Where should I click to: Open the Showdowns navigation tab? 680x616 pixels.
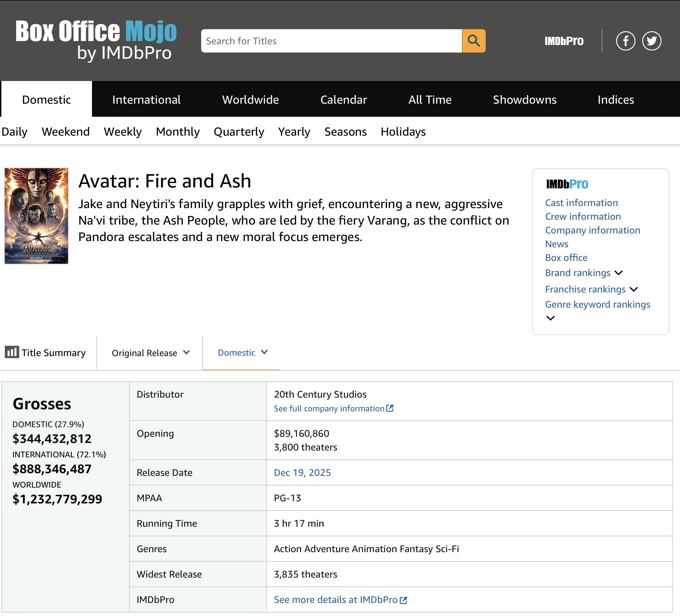(524, 100)
